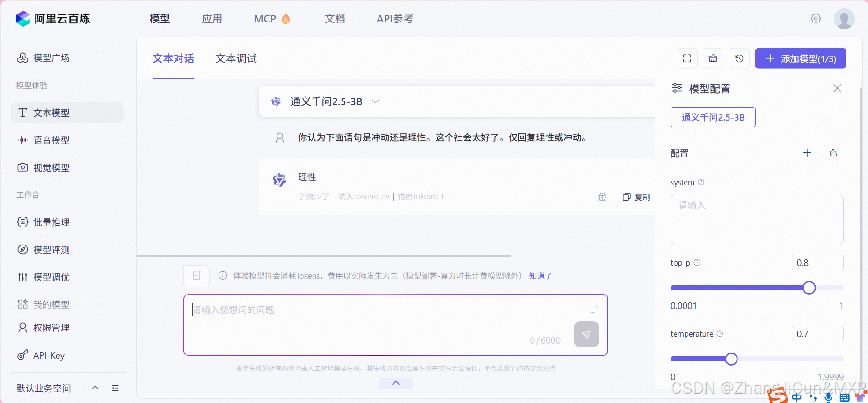
Task: Open the settings gear icon
Action: pos(816,19)
